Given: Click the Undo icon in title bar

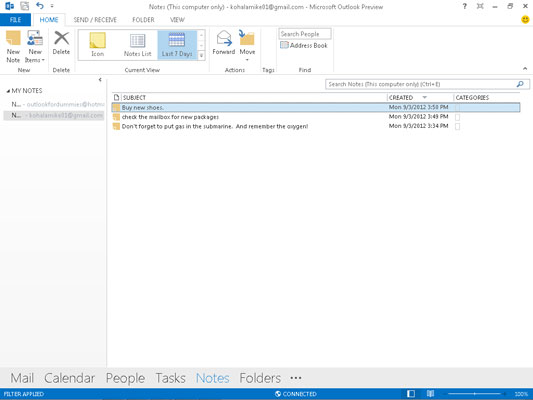Looking at the screenshot, I should pyautogui.click(x=40, y=6).
